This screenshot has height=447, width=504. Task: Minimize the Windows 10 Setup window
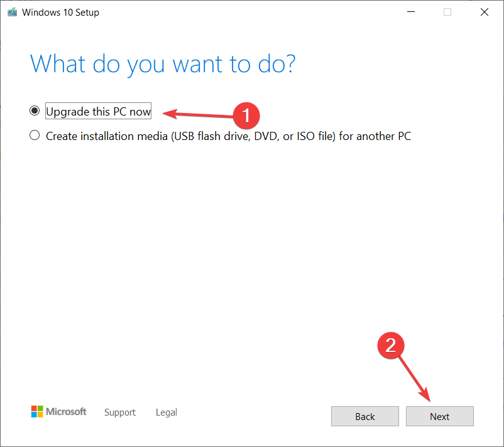[411, 12]
